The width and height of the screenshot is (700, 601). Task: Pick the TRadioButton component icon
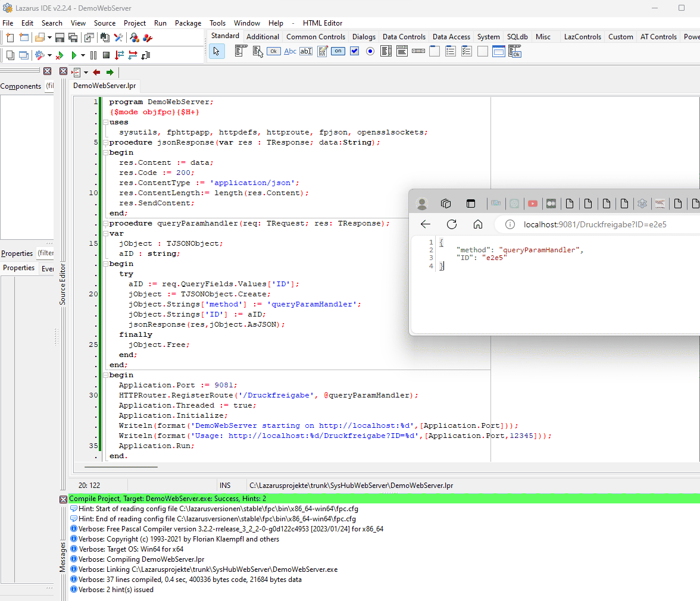click(x=370, y=51)
